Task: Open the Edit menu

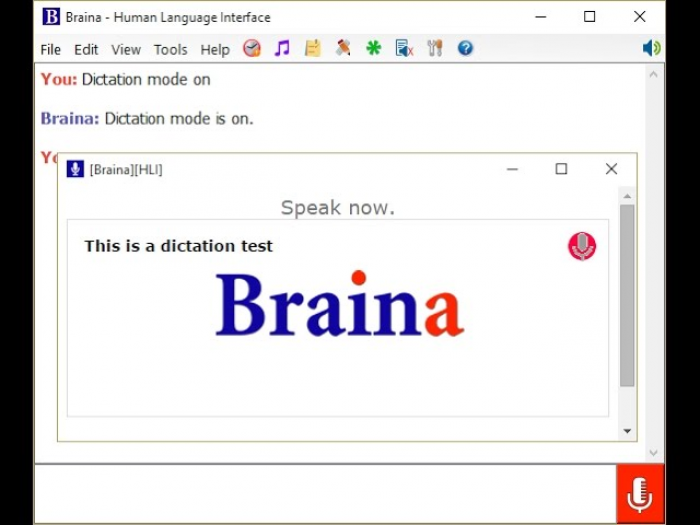Action: click(86, 49)
